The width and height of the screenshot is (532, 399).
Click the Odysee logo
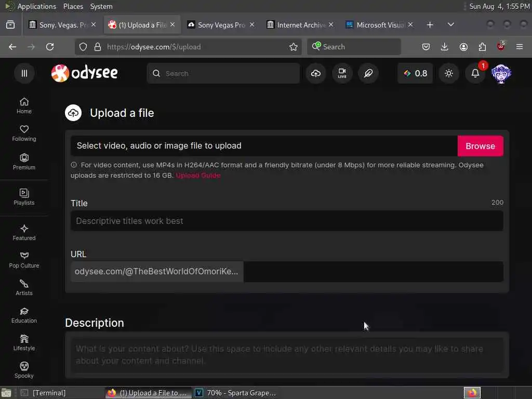(x=85, y=73)
